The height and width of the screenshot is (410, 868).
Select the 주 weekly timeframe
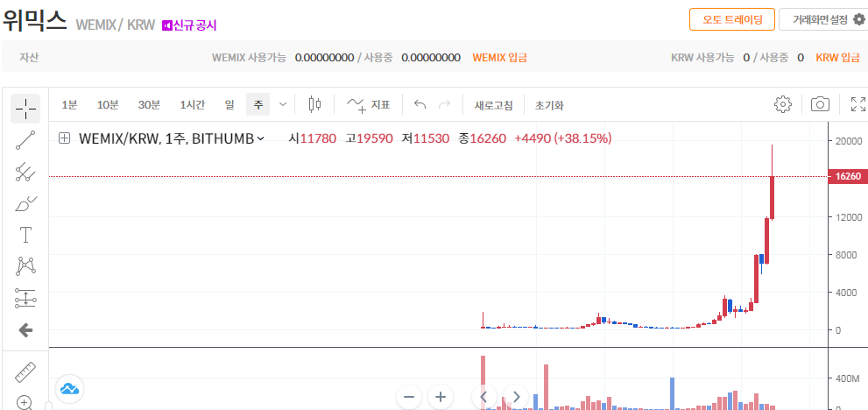coord(258,104)
